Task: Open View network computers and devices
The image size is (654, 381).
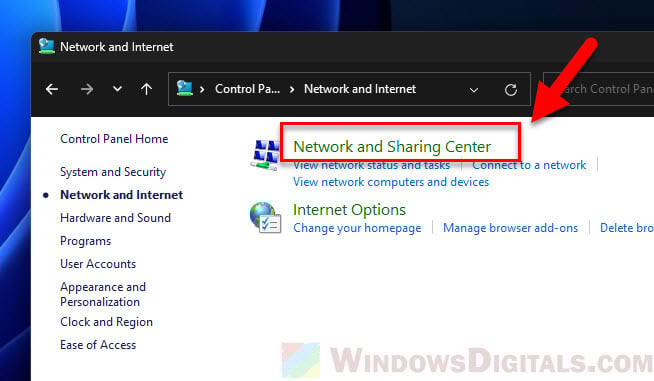Action: [391, 182]
